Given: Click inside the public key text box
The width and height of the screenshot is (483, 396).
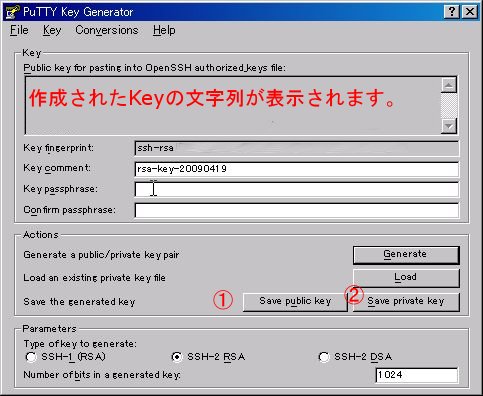Looking at the screenshot, I should 233,105.
